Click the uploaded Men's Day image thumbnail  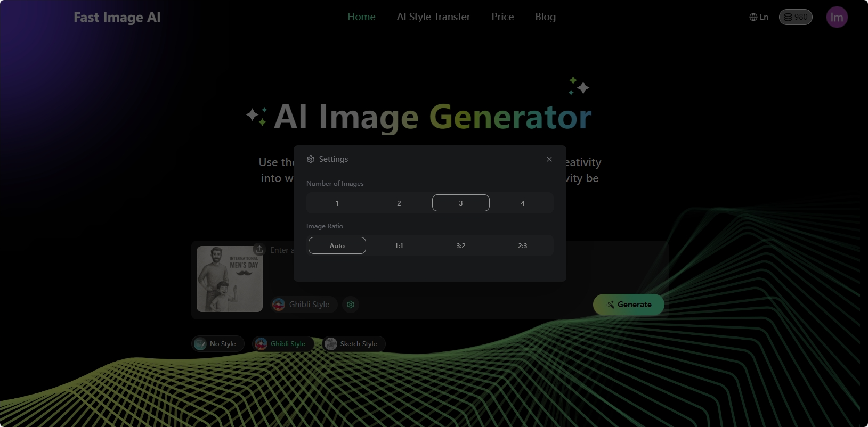tap(229, 279)
